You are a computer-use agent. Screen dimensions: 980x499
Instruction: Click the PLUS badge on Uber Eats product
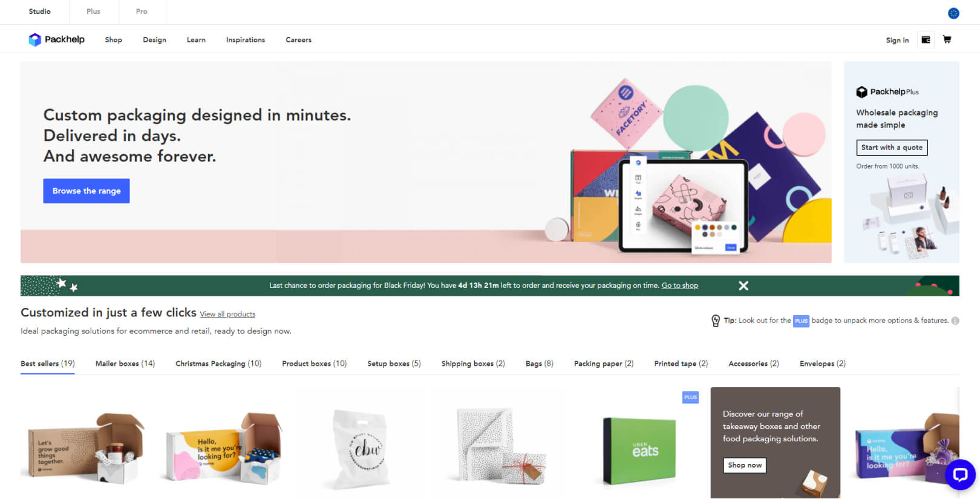pyautogui.click(x=690, y=397)
